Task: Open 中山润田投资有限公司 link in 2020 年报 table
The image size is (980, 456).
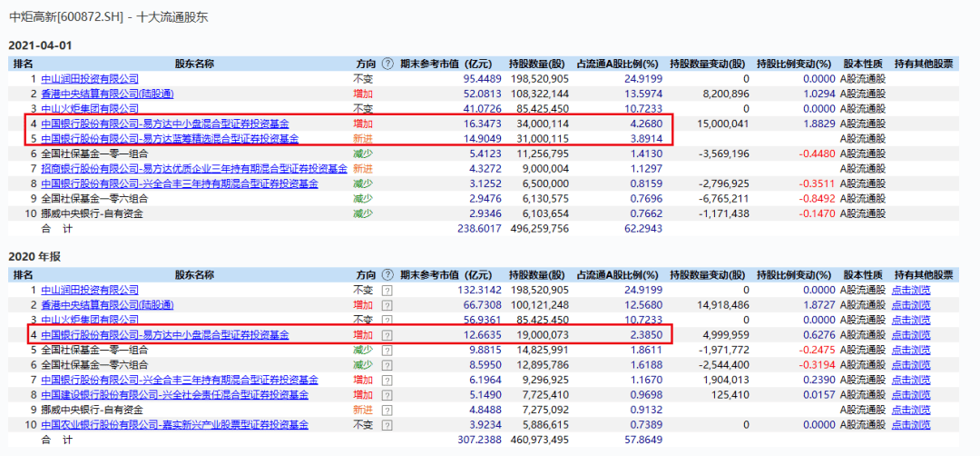Action: (89, 291)
